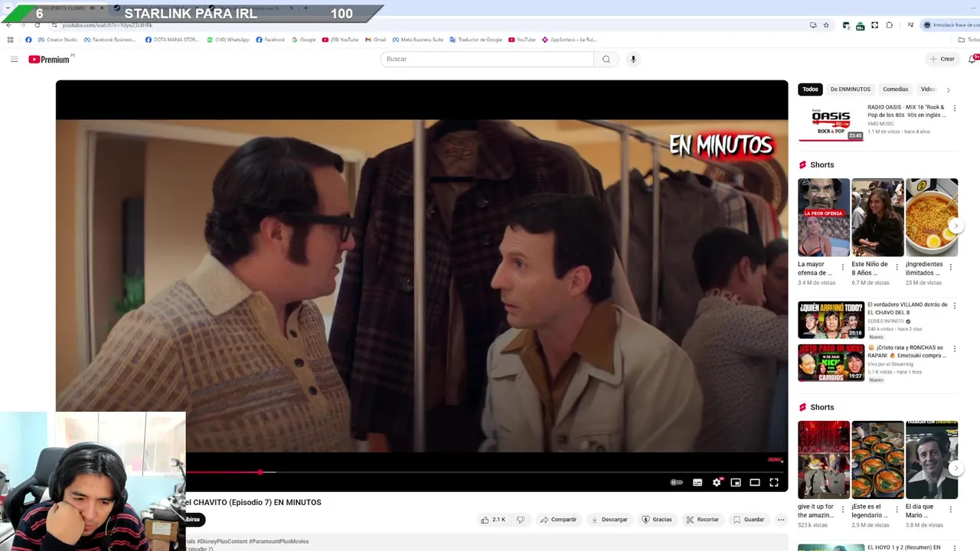Open Creator Studio bookmark

coord(57,40)
